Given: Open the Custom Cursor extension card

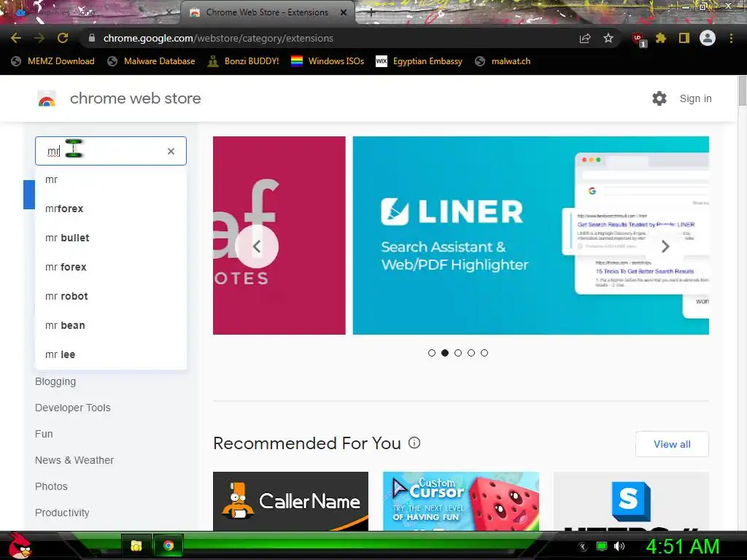Looking at the screenshot, I should pyautogui.click(x=461, y=501).
